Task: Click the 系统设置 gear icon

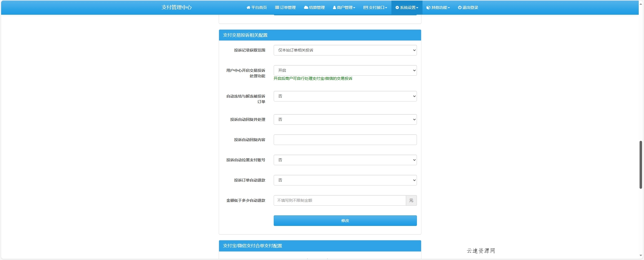Action: (x=397, y=7)
